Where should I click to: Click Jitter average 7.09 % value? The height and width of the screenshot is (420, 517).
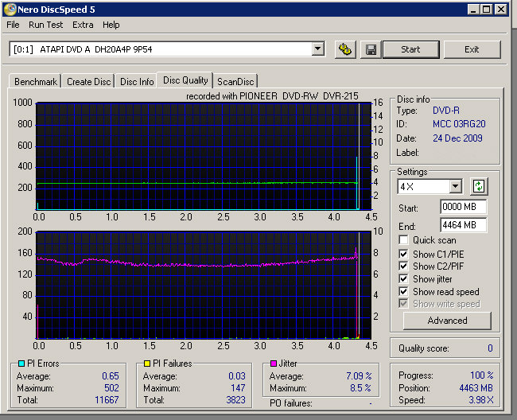[x=359, y=375]
